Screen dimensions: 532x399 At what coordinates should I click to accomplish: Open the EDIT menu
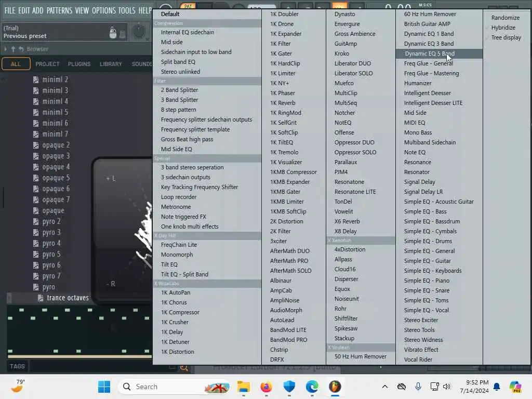pos(24,10)
